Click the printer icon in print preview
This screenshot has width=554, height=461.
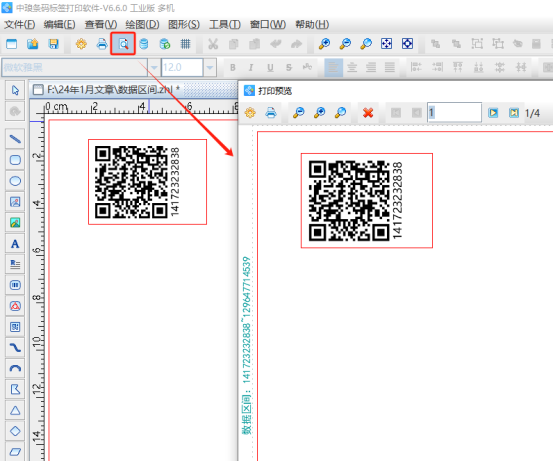pos(271,113)
